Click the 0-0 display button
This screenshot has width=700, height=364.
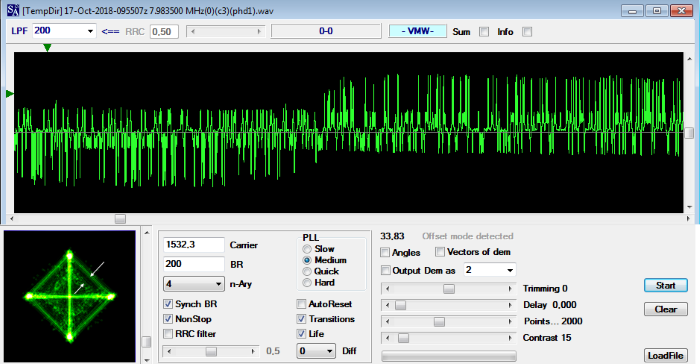tap(326, 31)
